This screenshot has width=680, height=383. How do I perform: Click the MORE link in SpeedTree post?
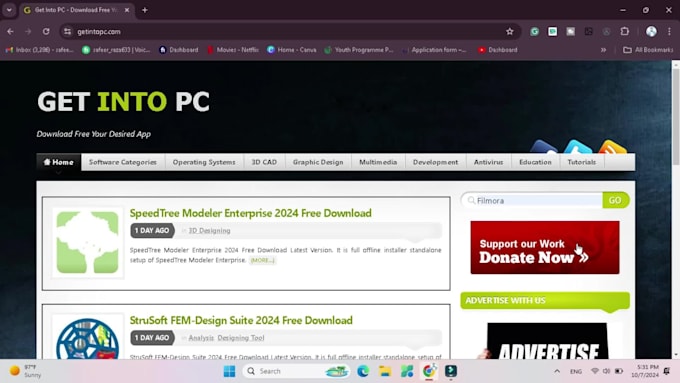tap(262, 260)
